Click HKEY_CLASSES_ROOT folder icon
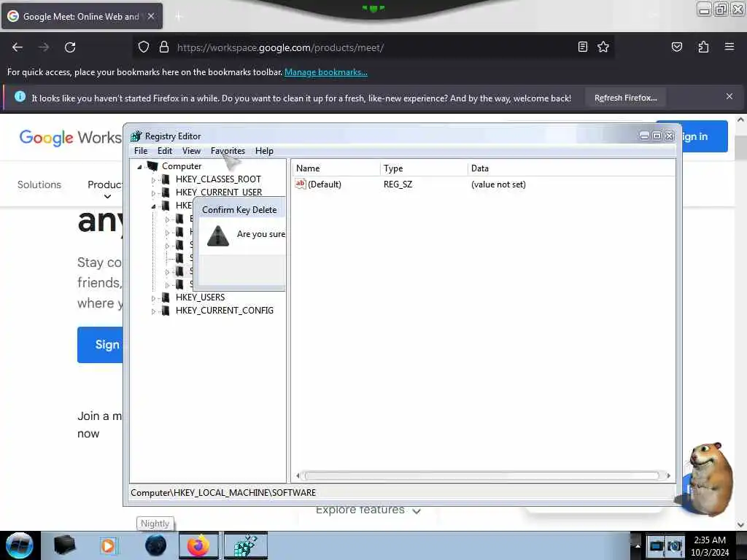747x560 pixels. point(166,179)
